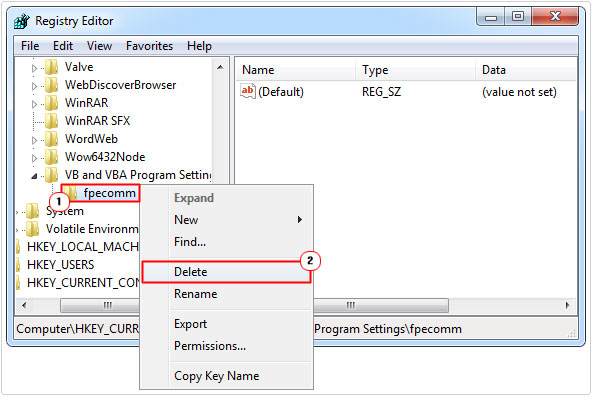
Task: Choose Copy Key Name from context menu
Action: pyautogui.click(x=226, y=376)
